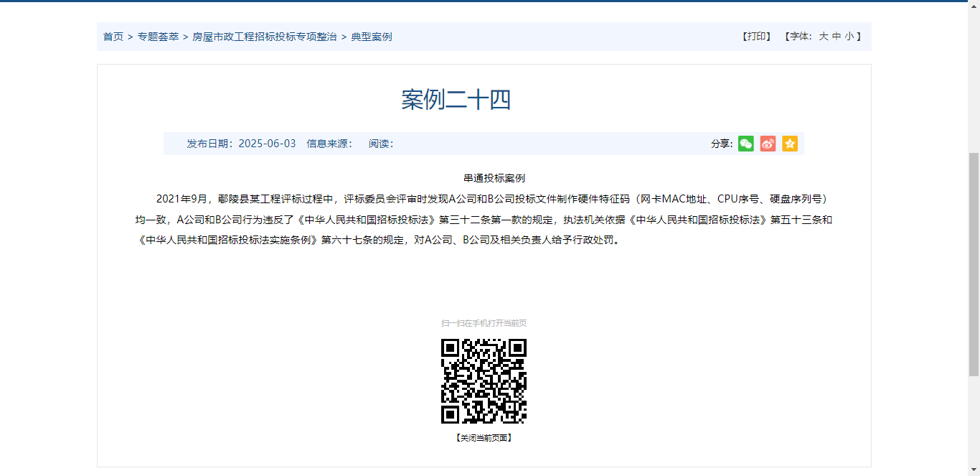Click the 信息来源 label
Screen dimensions: 980x476
click(329, 144)
